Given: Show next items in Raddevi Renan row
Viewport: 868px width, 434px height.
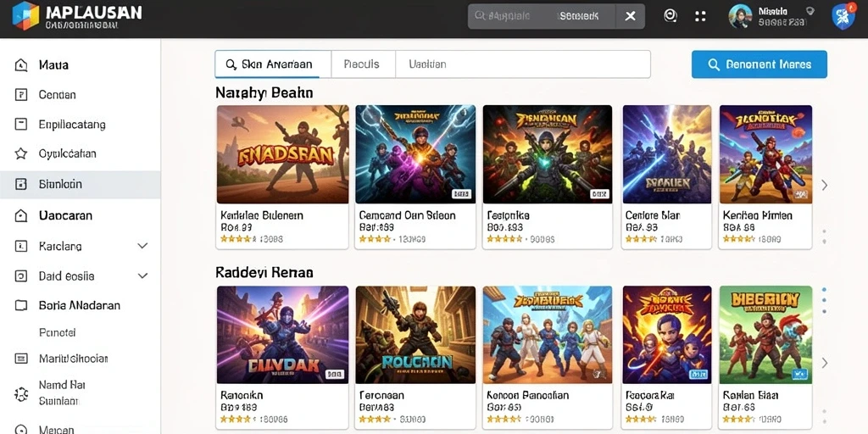Looking at the screenshot, I should (824, 363).
